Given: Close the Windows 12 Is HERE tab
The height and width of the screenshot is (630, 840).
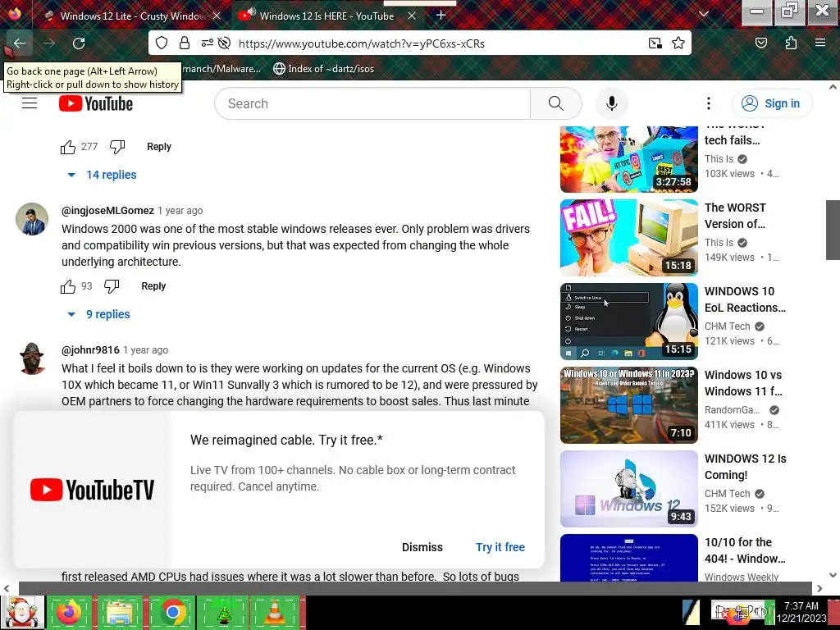Looking at the screenshot, I should coord(412,16).
